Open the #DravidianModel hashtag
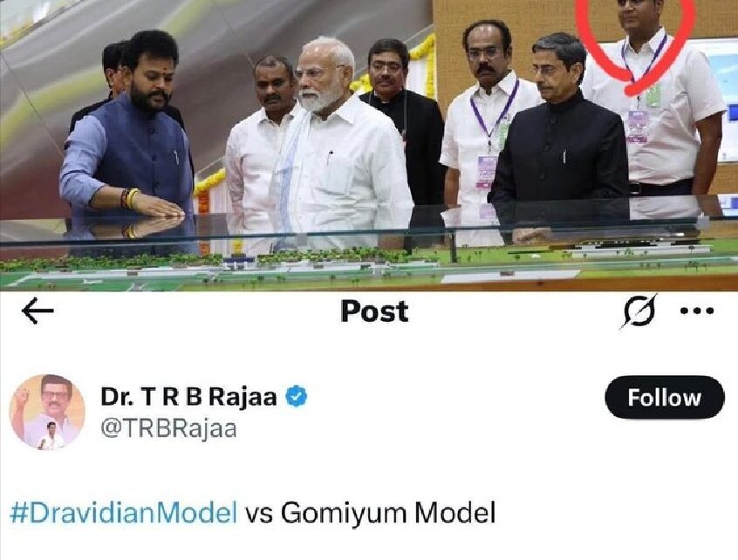Image resolution: width=738 pixels, height=560 pixels. pos(123,513)
